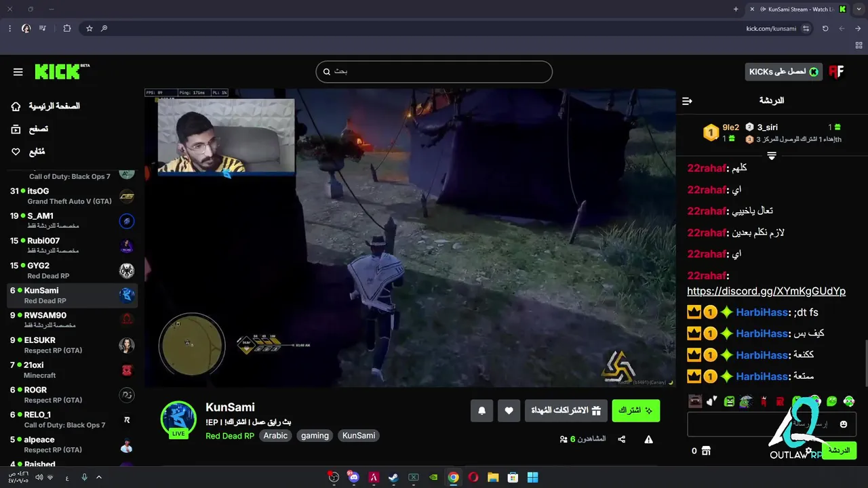Open the browser tab search dropdown

859,9
